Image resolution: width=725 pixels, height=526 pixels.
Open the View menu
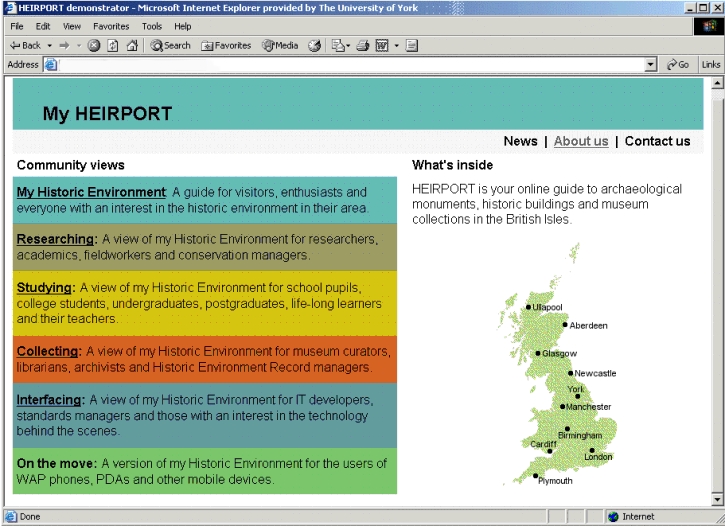(x=72, y=26)
